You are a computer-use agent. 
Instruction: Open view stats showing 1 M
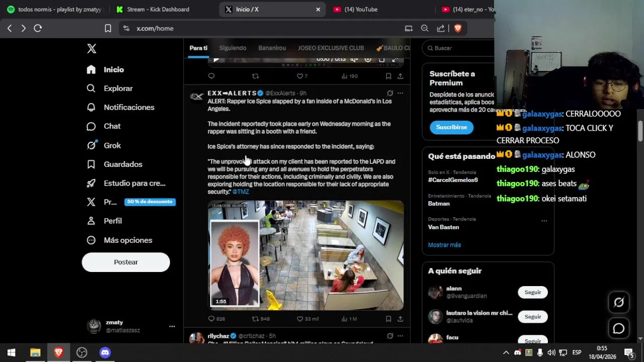click(349, 319)
